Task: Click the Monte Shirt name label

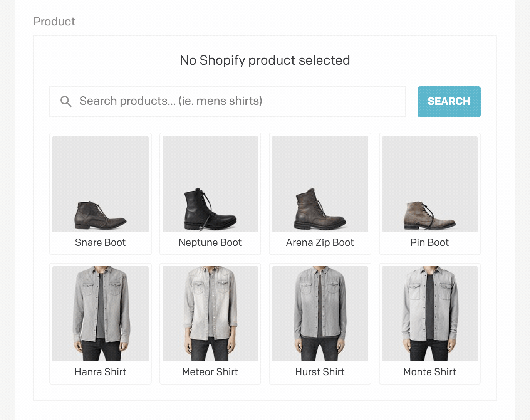Action: [430, 372]
